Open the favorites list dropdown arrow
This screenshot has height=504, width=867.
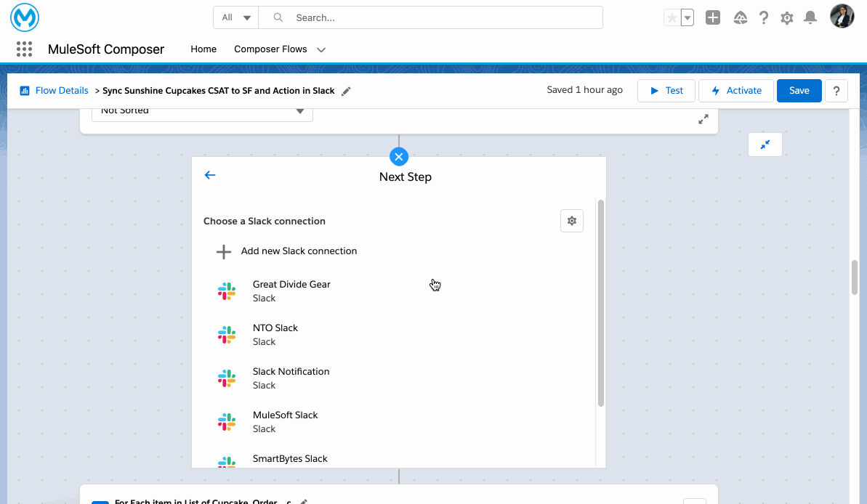(687, 17)
